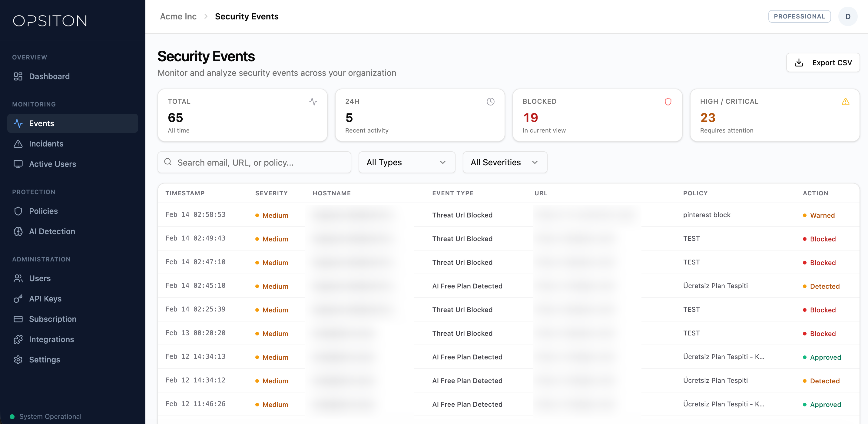Open the Integrations puzzle icon
868x424 pixels.
(18, 339)
